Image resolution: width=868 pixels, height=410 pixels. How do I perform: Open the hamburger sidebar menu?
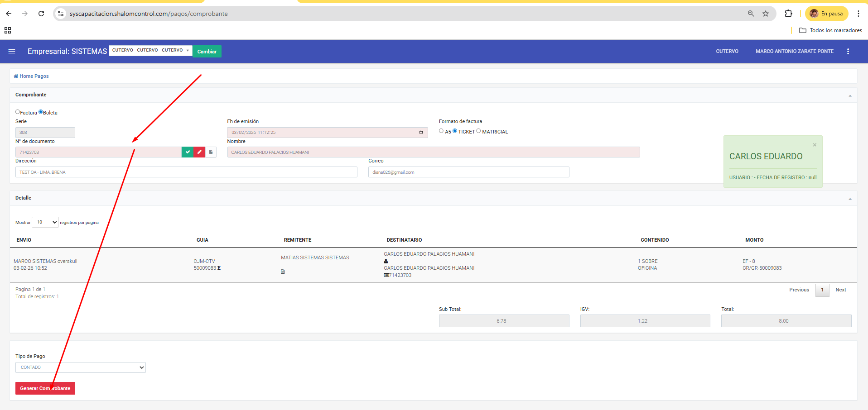(12, 52)
